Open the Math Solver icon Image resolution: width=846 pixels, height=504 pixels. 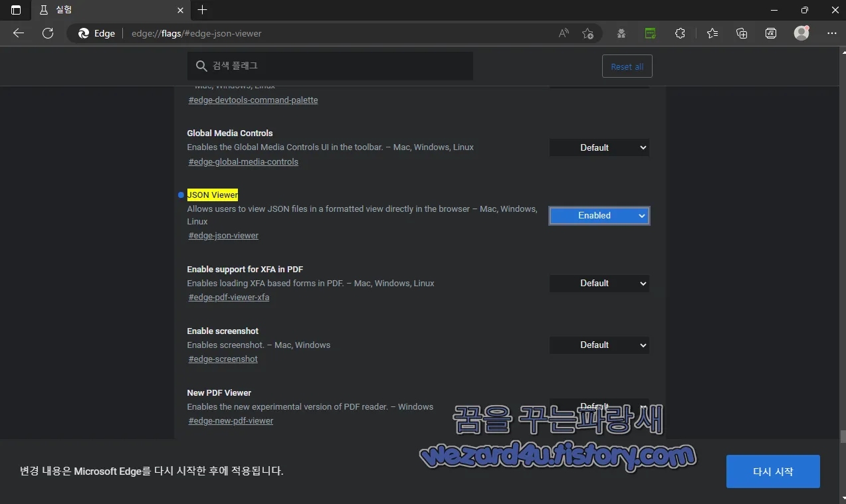click(771, 33)
